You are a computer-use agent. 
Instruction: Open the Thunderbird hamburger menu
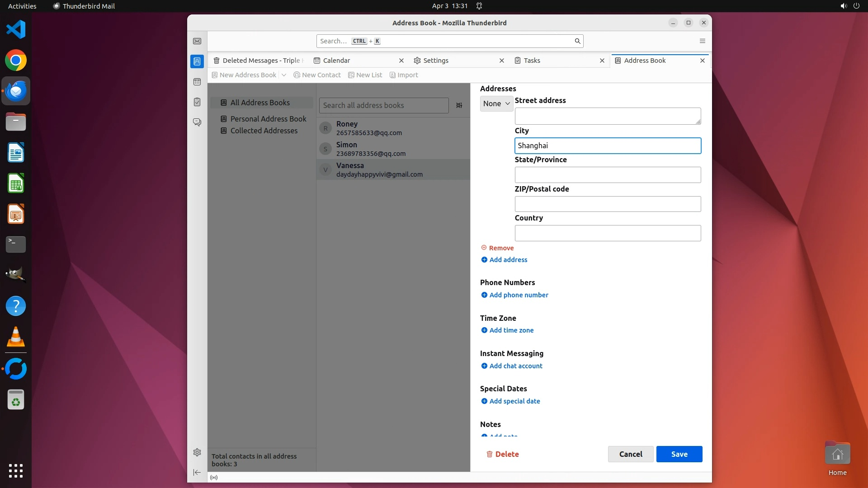702,41
